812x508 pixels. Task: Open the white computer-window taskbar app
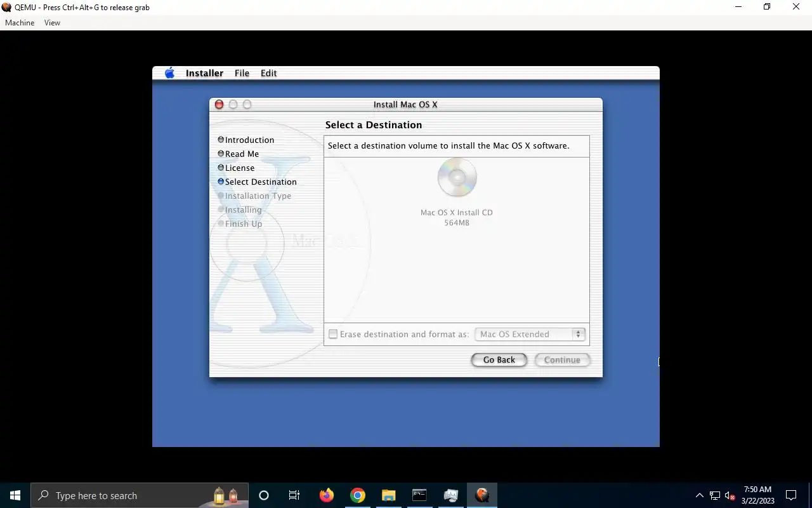click(451, 495)
